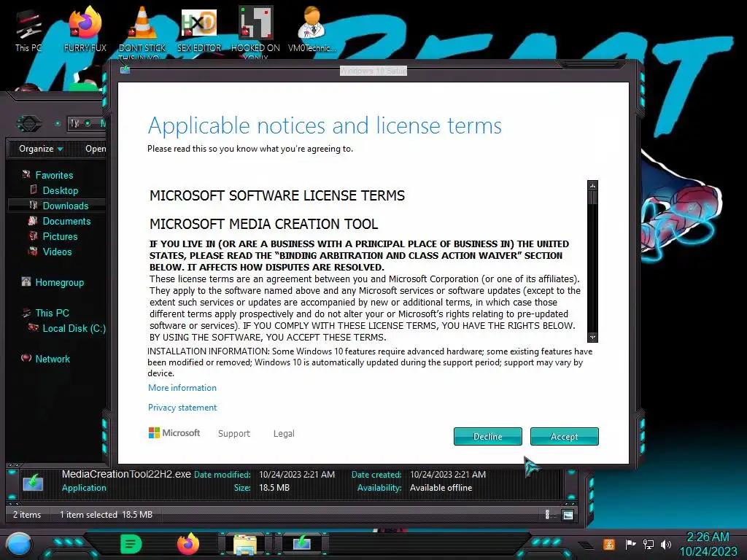
Task: Click the license text scrollbar down arrow
Action: tap(592, 337)
